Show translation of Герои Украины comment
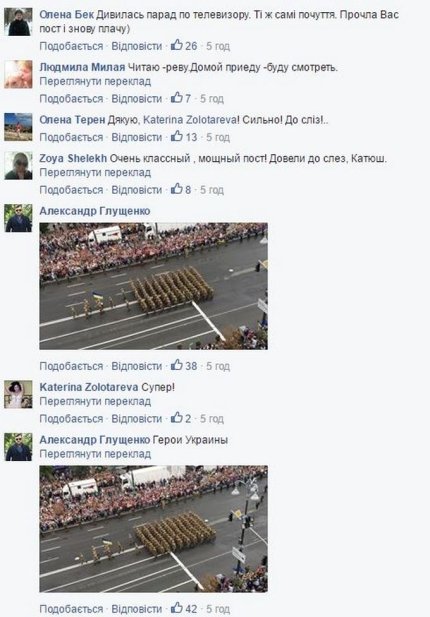This screenshot has width=430, height=617. (95, 454)
